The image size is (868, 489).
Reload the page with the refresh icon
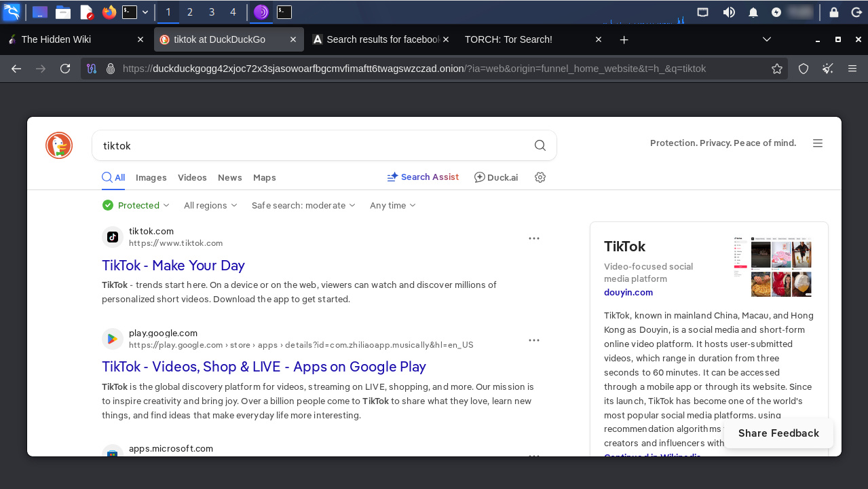coord(65,69)
